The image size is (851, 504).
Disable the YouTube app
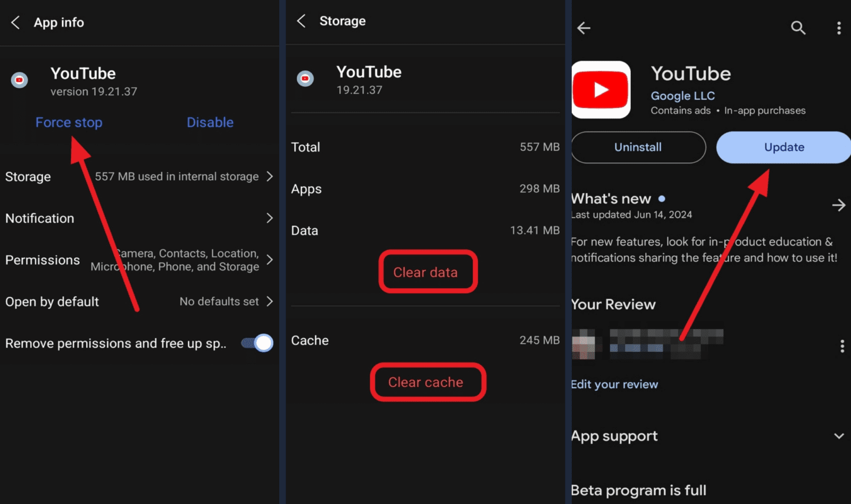point(210,122)
